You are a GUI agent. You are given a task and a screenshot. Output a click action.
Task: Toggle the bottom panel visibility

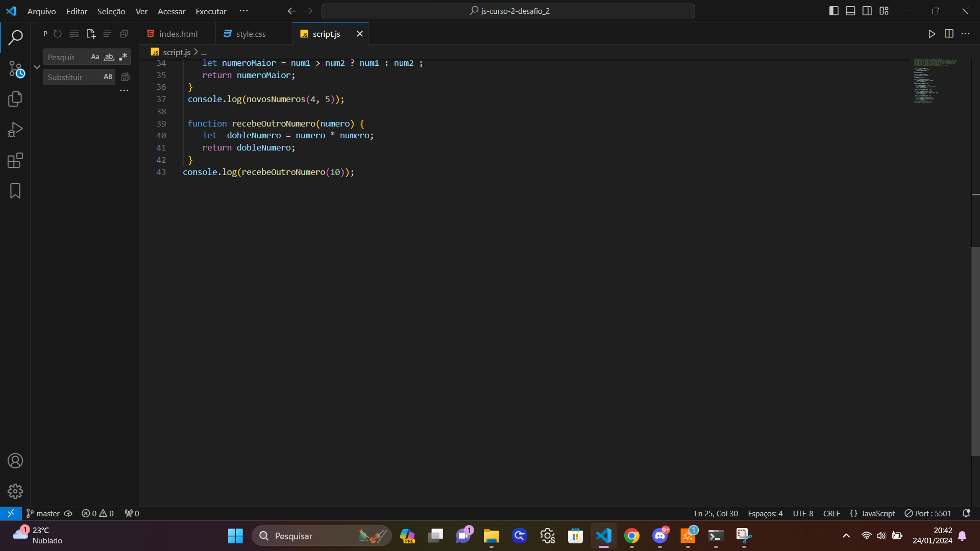pos(850,11)
